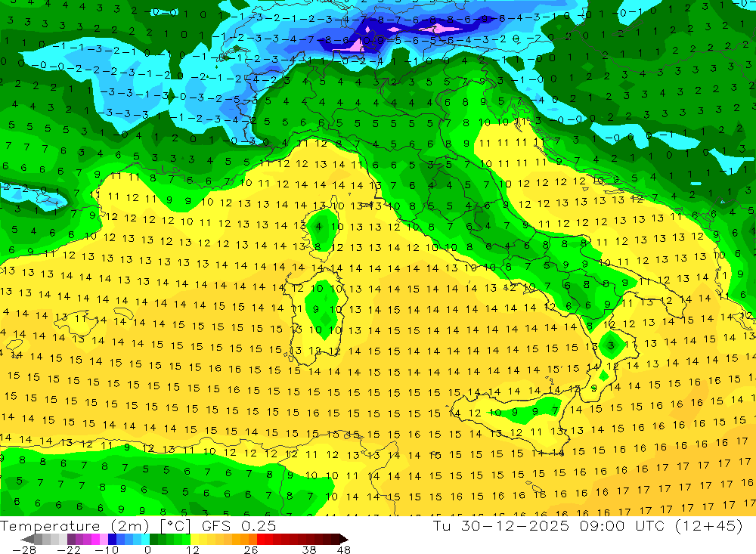The height and width of the screenshot is (554, 756).
Task: Click the bright yellow swatch above 12
Action: (194, 539)
